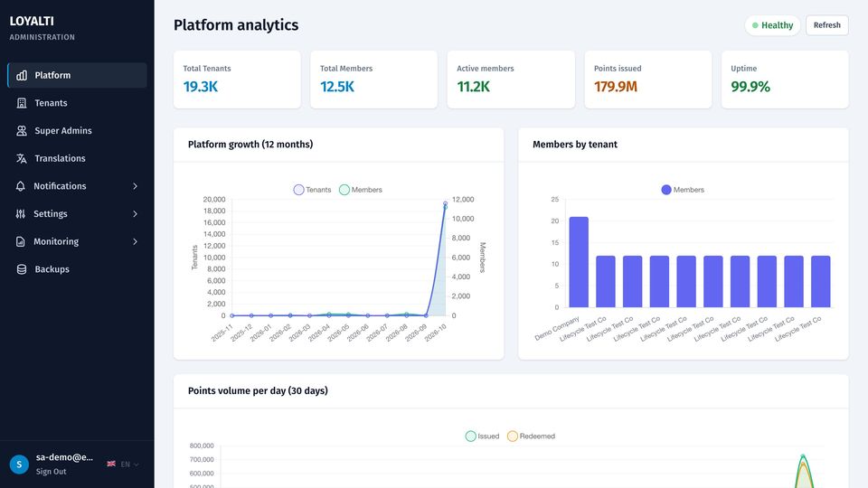
Task: Open the Platform menu item
Action: [77, 75]
